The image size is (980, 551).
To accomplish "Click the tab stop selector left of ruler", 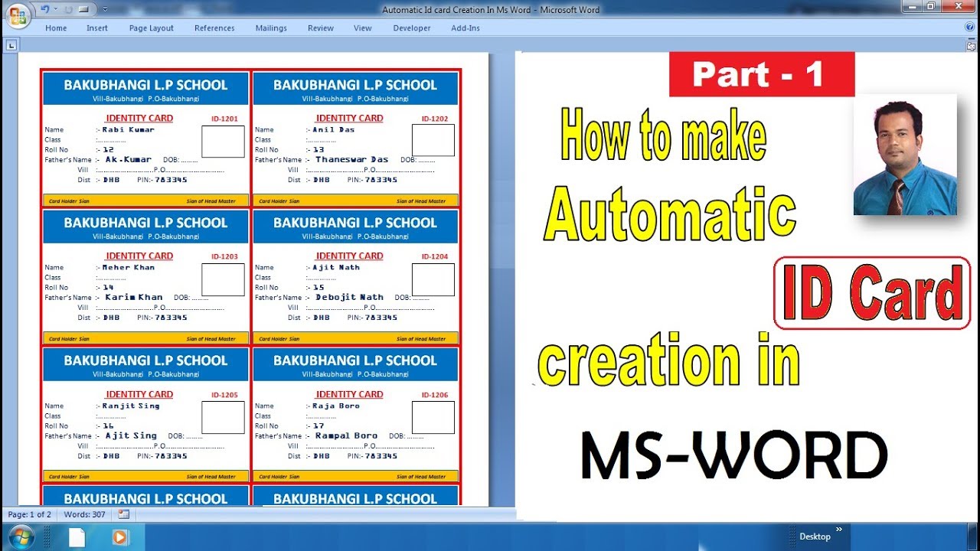I will [x=11, y=46].
